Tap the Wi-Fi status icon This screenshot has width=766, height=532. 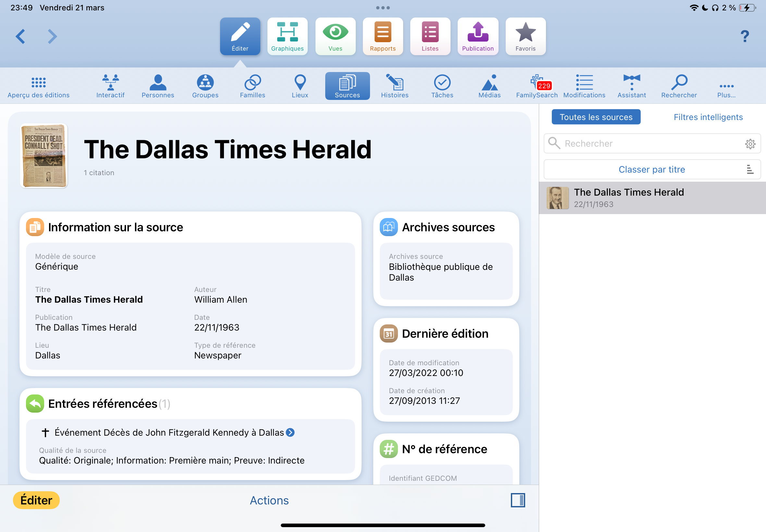(694, 8)
